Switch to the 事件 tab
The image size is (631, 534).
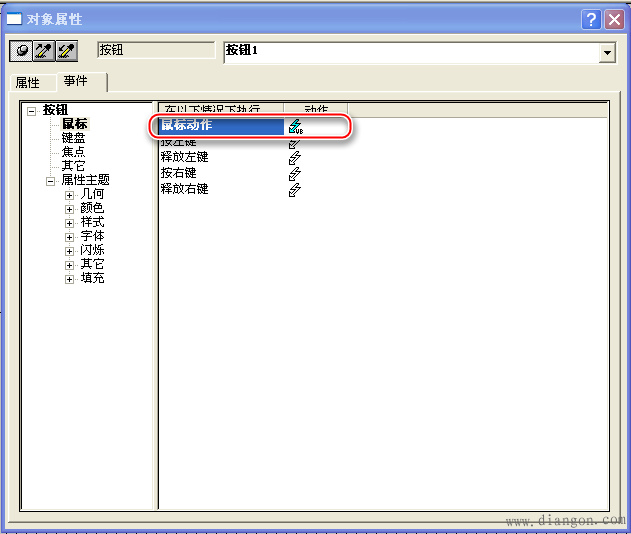click(75, 81)
